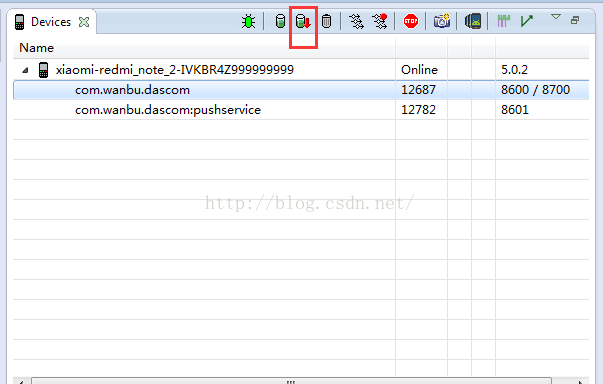Viewport: 603px width, 384px height.
Task: Collapse the xiaomi-redmi_note_2 device tree node
Action: click(25, 70)
